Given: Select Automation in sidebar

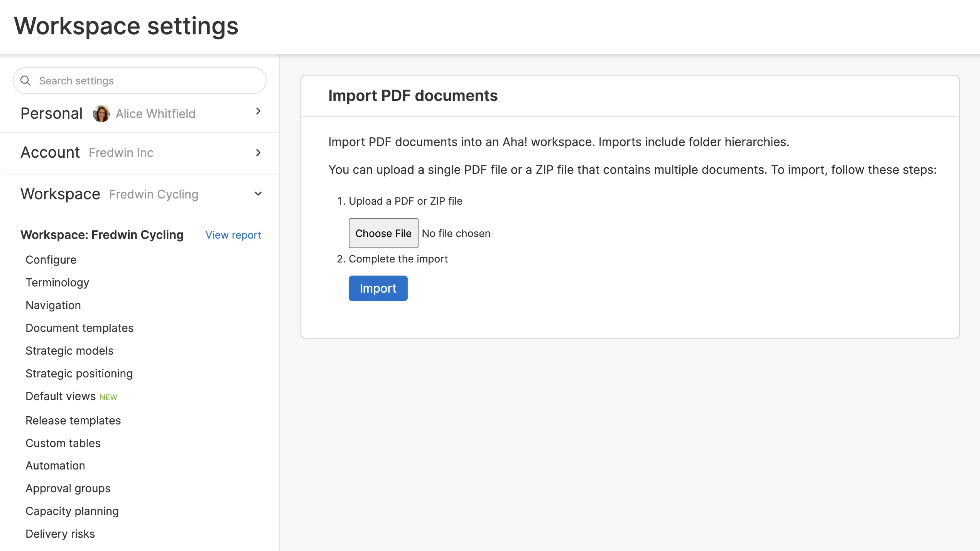Looking at the screenshot, I should tap(56, 466).
